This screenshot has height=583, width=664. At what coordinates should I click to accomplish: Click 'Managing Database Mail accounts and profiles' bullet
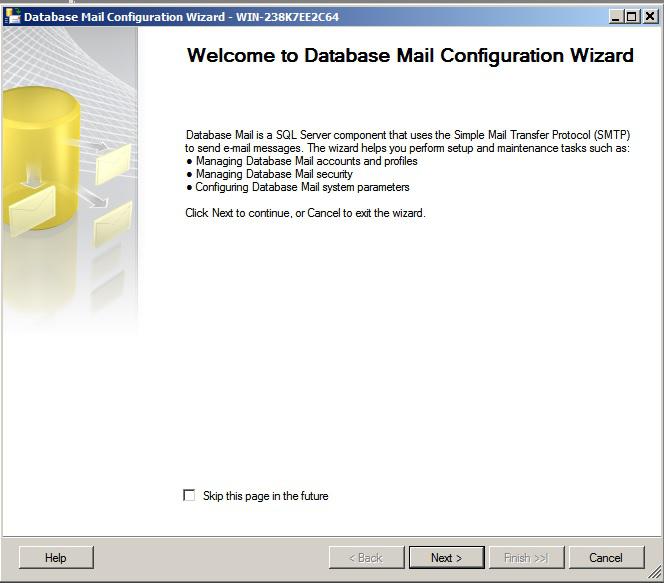302,161
